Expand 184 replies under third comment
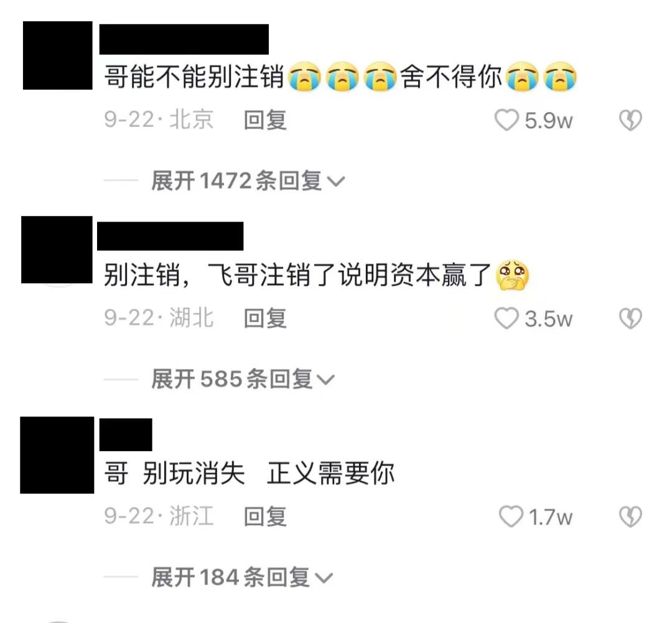672x623 pixels. click(241, 577)
